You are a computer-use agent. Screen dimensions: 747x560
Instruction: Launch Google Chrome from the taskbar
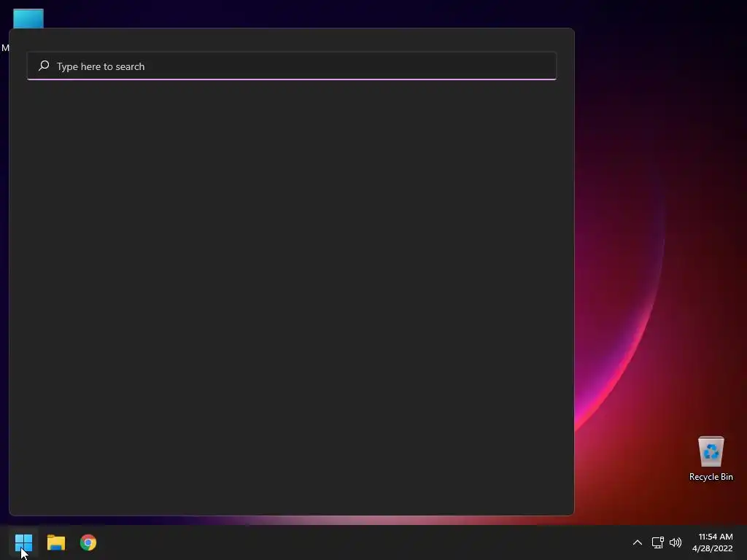[x=88, y=542]
